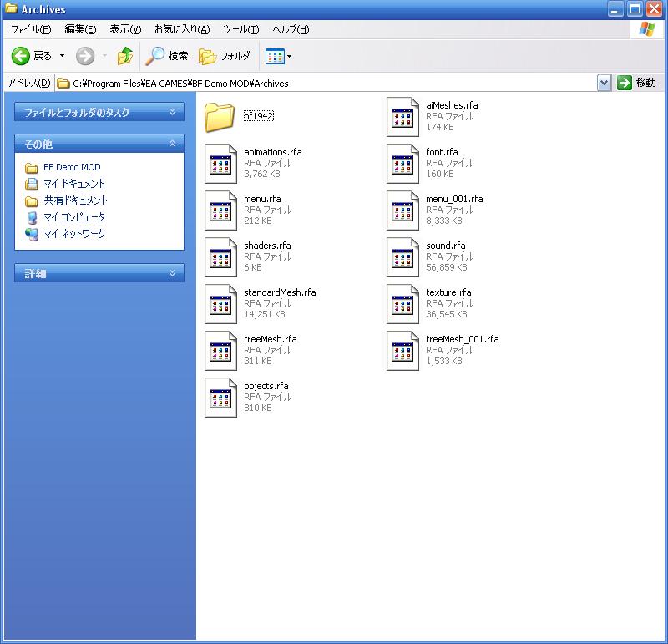Go up one folder level icon
Viewport: 668px width, 644px height.
pyautogui.click(x=124, y=56)
